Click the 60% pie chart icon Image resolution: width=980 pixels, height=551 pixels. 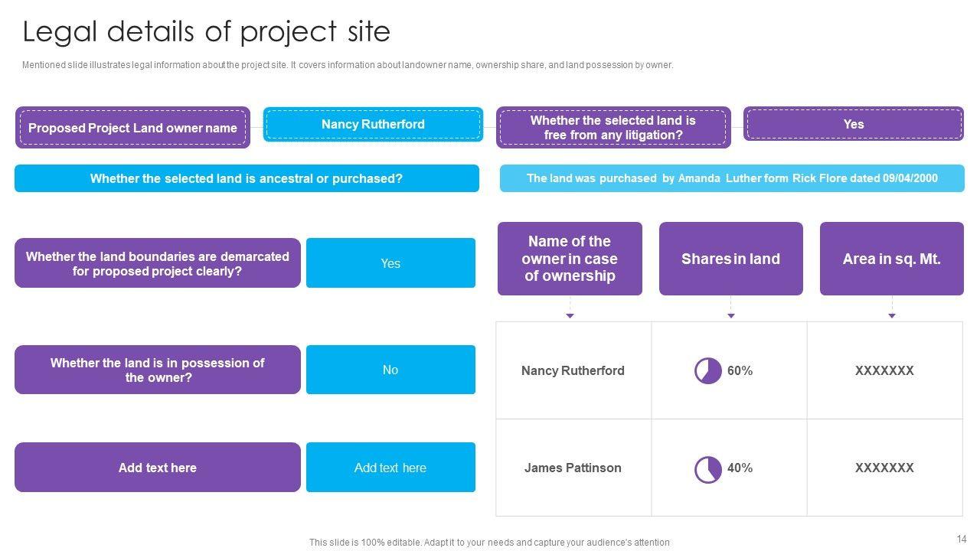[x=708, y=371]
